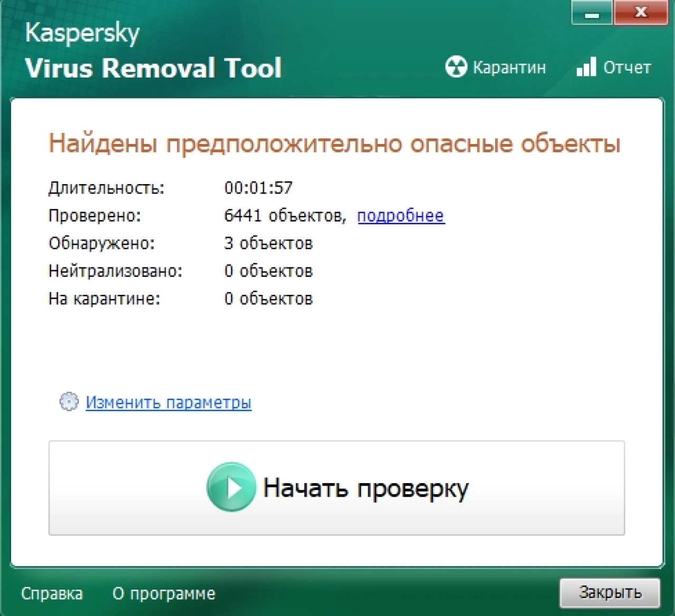The height and width of the screenshot is (616, 675).
Task: Select the Обнаружено label
Action: point(102,243)
